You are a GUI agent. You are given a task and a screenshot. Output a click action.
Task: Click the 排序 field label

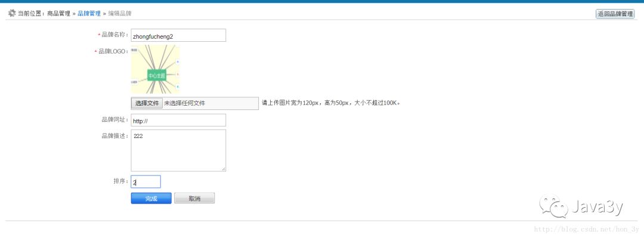point(120,181)
